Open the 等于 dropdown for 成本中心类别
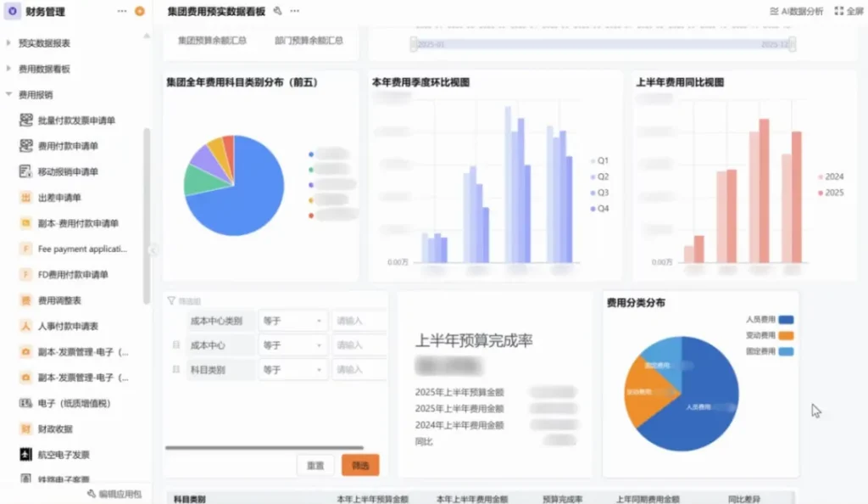 pos(292,322)
